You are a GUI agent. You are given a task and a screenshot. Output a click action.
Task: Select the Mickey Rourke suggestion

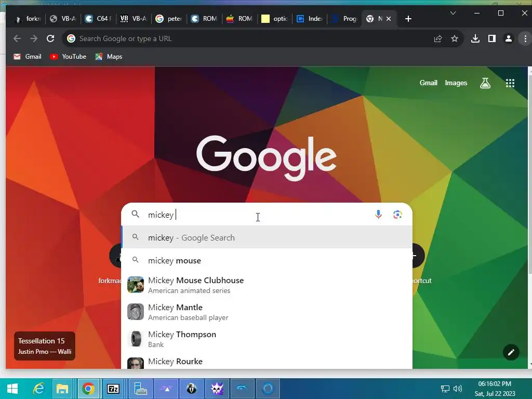(267, 362)
